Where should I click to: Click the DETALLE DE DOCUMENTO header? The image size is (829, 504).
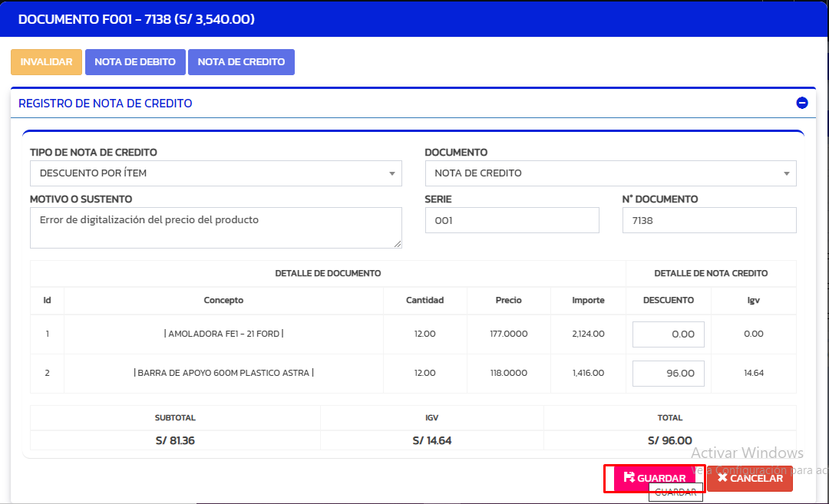328,273
